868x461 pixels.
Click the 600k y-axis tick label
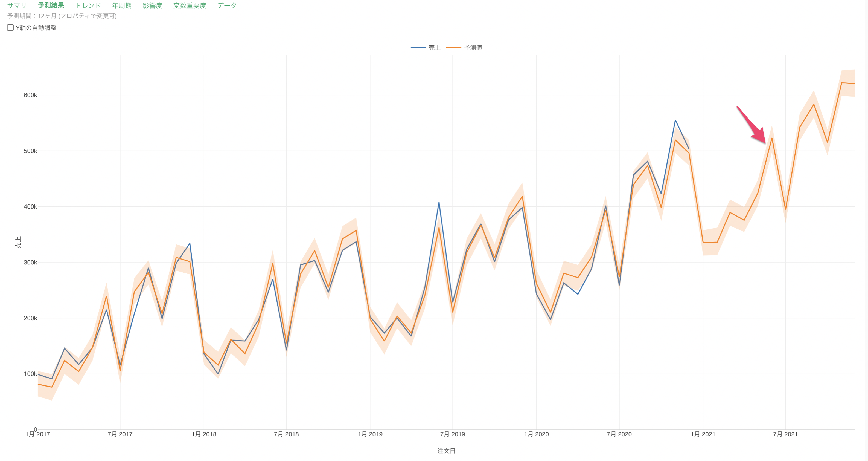pos(30,95)
